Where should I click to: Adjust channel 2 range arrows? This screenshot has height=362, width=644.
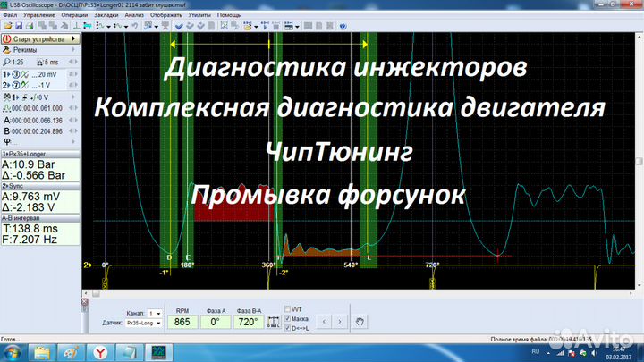(73, 86)
